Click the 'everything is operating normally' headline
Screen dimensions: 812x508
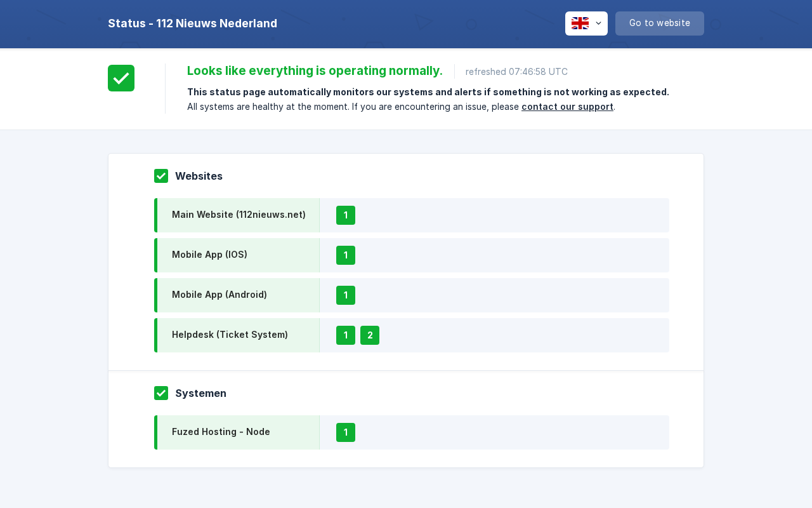[315, 70]
